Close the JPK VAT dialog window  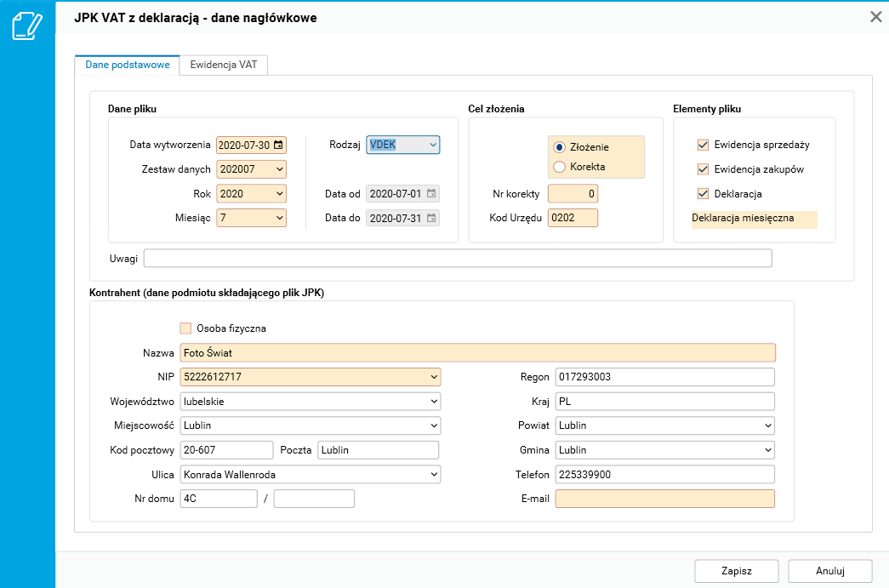pyautogui.click(x=875, y=17)
